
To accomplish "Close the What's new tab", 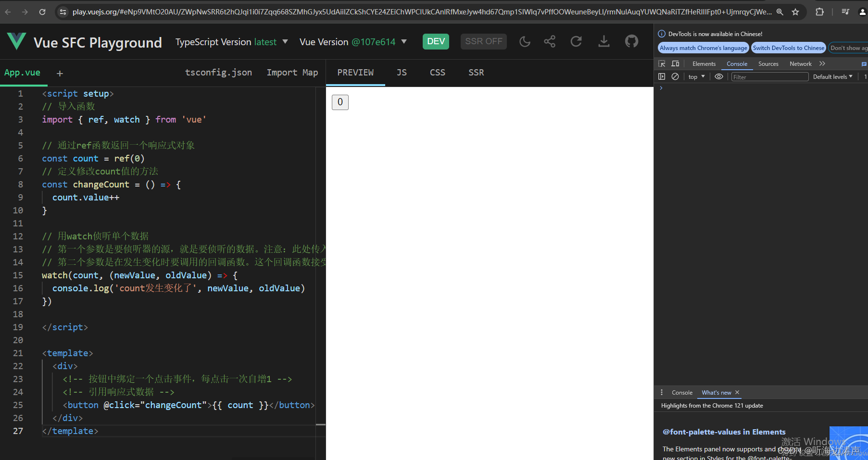I will coord(737,392).
